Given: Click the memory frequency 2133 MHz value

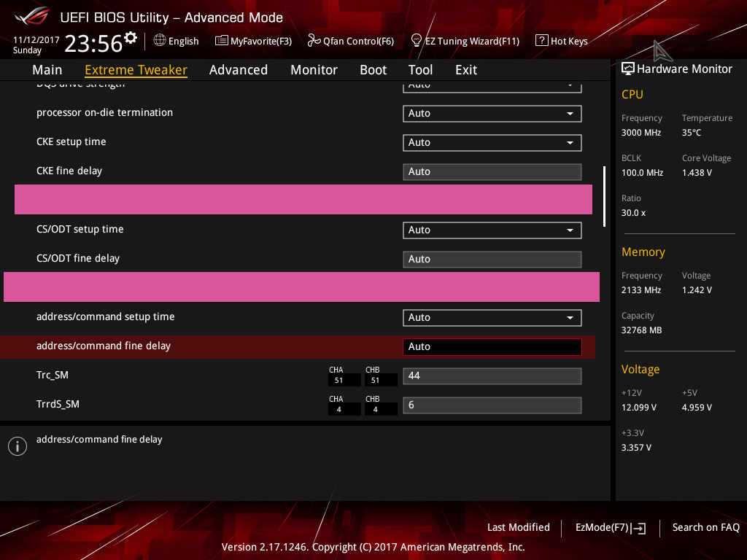Looking at the screenshot, I should pyautogui.click(x=640, y=290).
